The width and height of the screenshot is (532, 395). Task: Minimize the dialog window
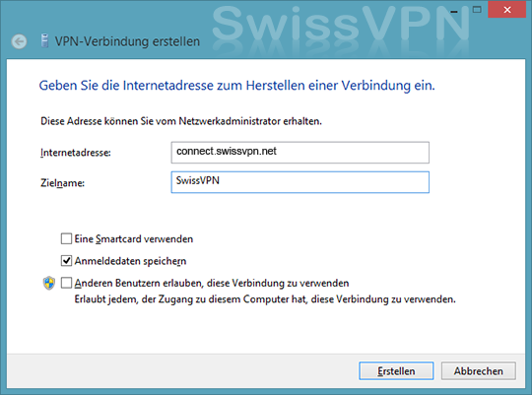pyautogui.click(x=454, y=11)
